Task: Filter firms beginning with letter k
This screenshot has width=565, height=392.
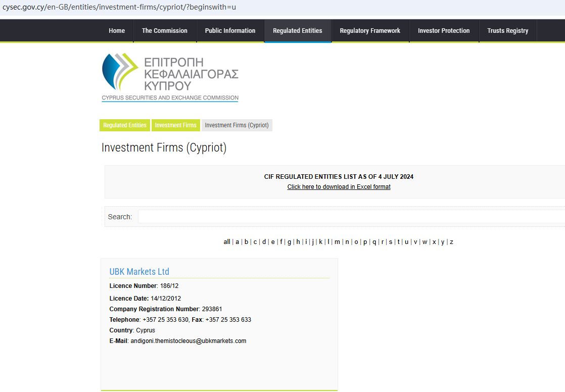Action: 321,242
